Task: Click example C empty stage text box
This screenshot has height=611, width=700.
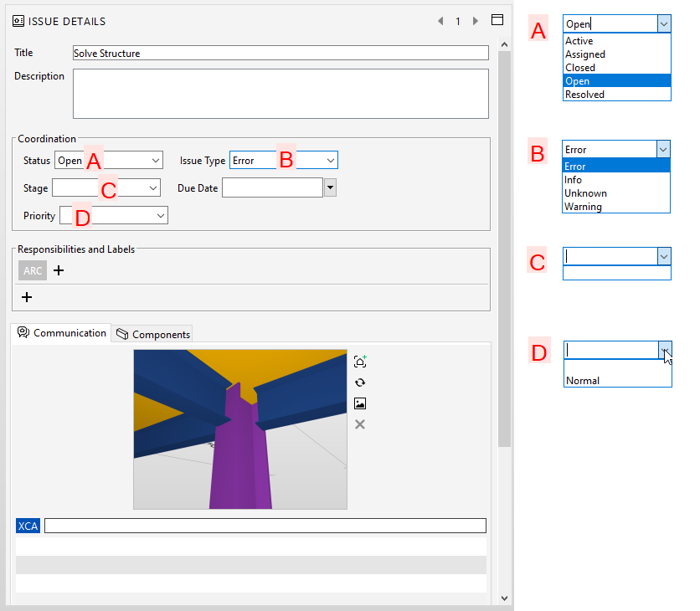Action: [610, 256]
